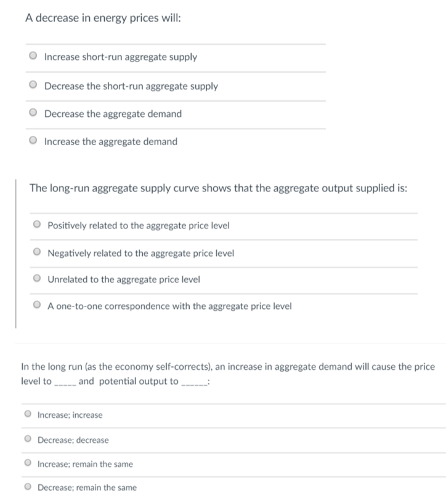Select 'Positively related to the aggregate price level' radio
446x504 pixels.
pyautogui.click(x=38, y=225)
